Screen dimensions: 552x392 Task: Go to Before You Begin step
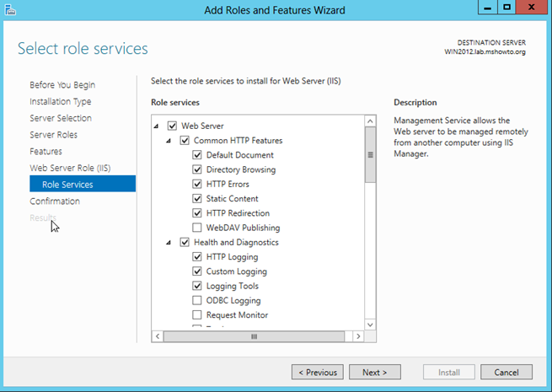(x=62, y=85)
